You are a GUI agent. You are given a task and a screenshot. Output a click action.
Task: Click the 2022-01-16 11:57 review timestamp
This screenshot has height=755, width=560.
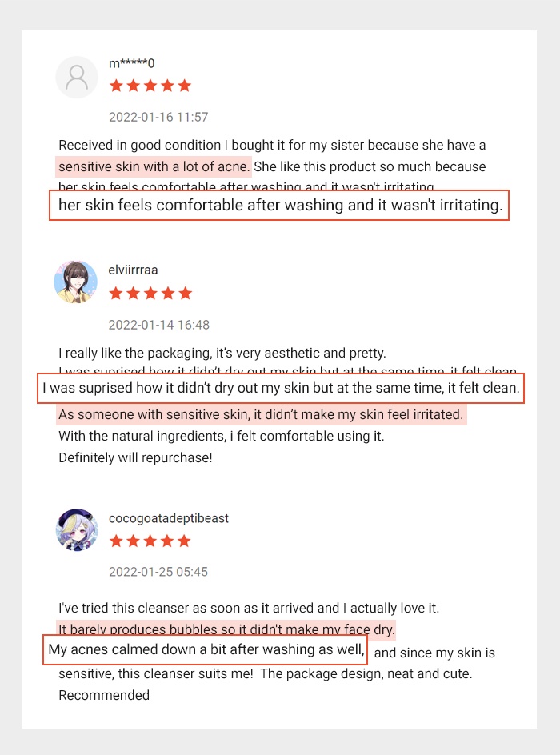pyautogui.click(x=158, y=118)
